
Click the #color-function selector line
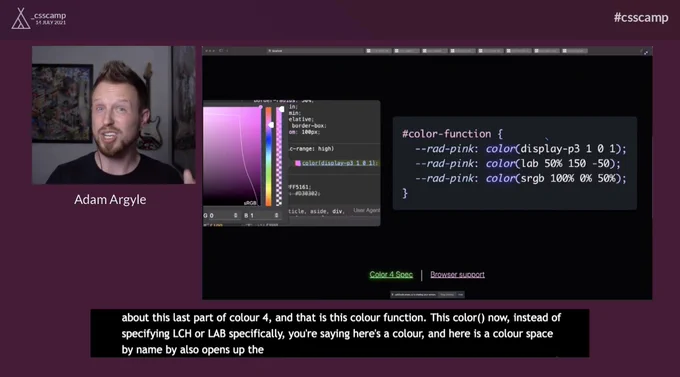[452, 134]
